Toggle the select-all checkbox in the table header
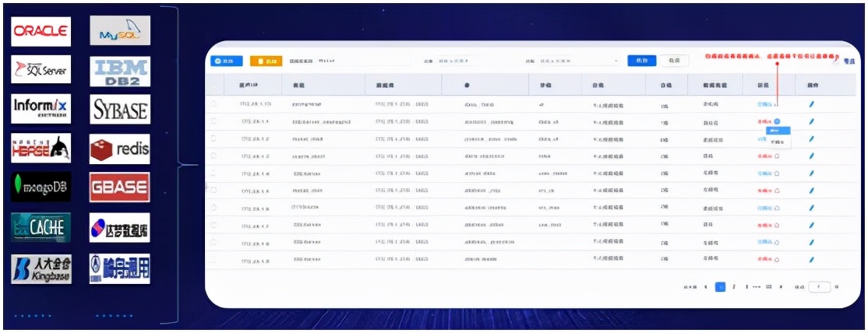Image resolution: width=868 pixels, height=333 pixels. [214, 85]
